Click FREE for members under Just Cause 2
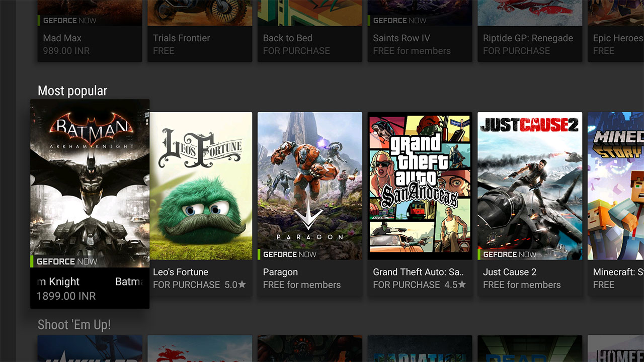 pyautogui.click(x=522, y=285)
